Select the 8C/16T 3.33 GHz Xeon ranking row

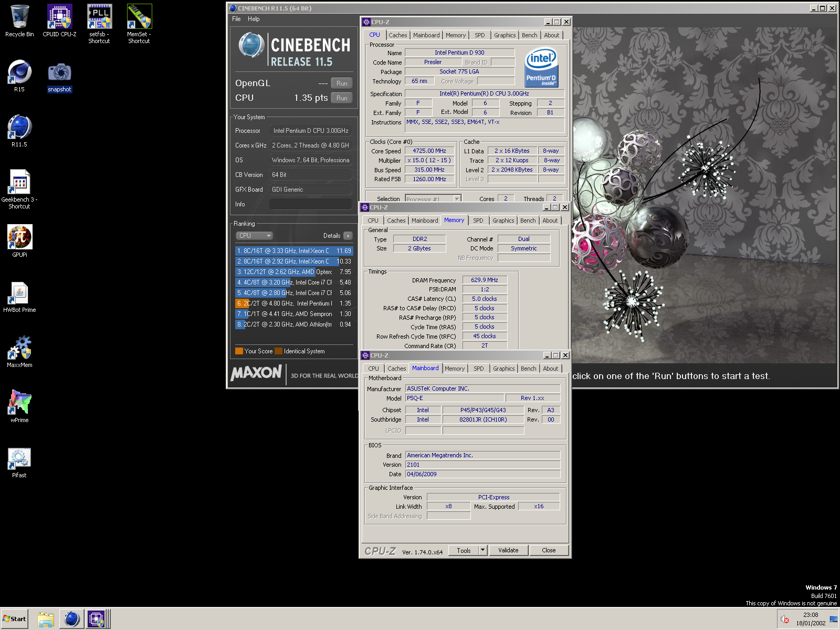294,251
